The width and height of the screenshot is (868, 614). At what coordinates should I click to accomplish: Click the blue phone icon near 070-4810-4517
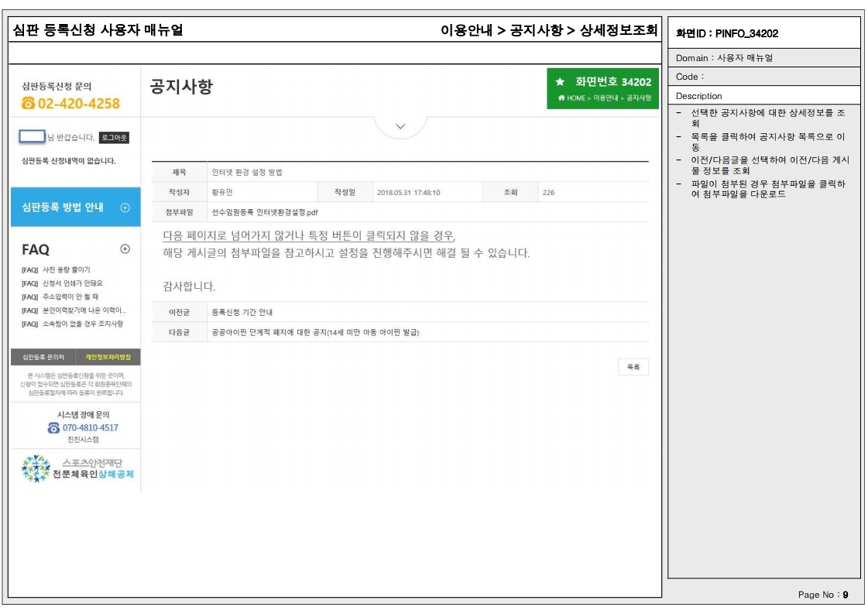point(53,427)
